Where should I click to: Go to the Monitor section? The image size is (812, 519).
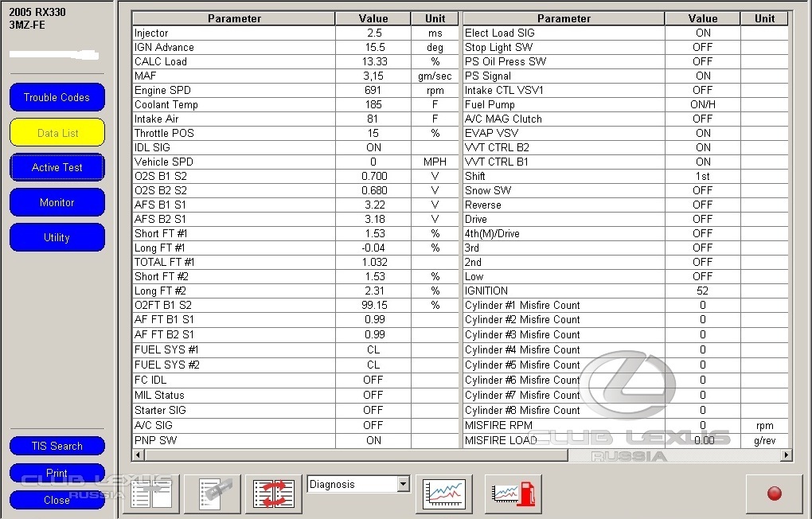coord(57,202)
